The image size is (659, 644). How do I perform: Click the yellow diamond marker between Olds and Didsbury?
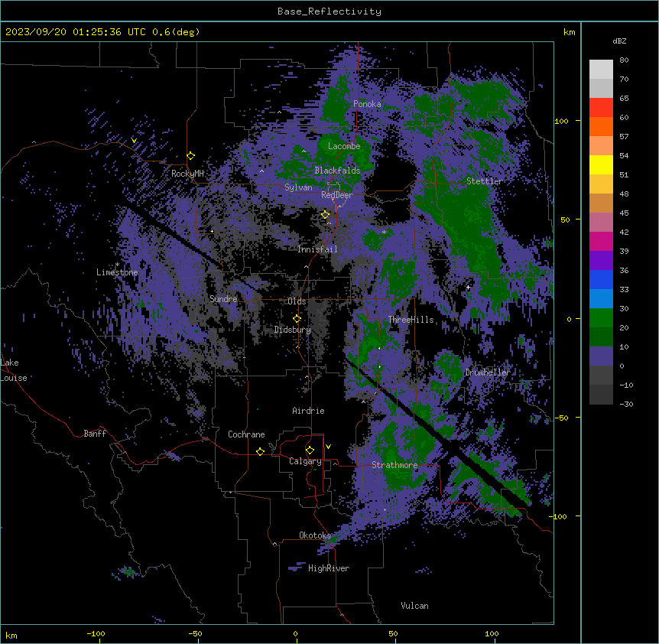pos(297,319)
